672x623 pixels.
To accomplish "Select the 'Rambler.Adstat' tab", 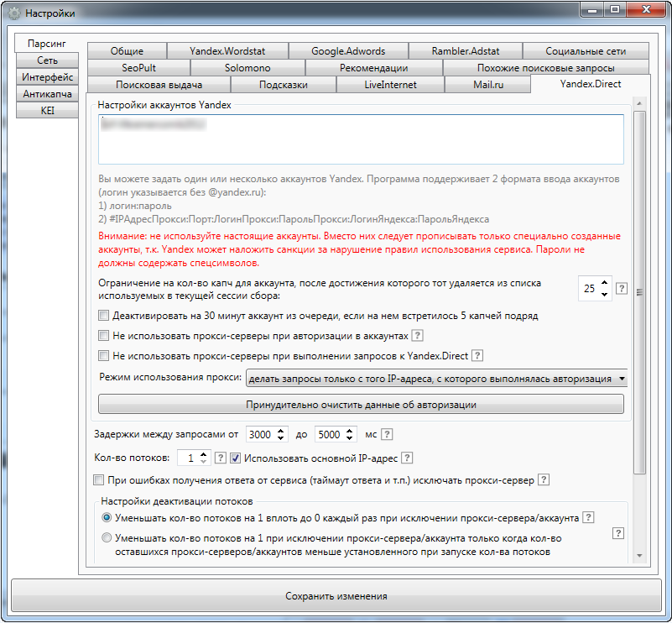I will [466, 51].
